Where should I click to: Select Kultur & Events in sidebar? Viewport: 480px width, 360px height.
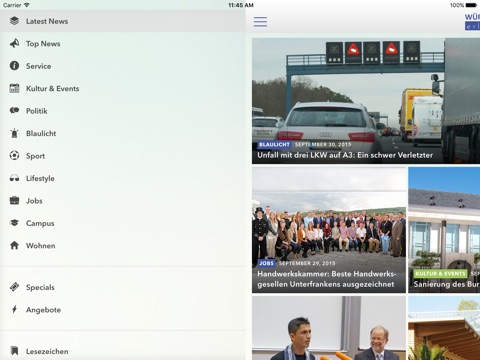[x=123, y=88]
